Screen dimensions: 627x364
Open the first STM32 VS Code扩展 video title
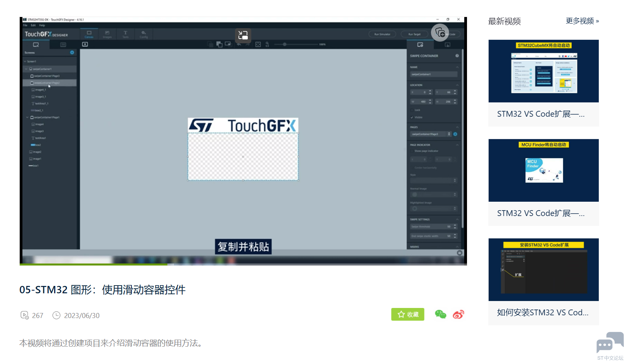tap(541, 114)
